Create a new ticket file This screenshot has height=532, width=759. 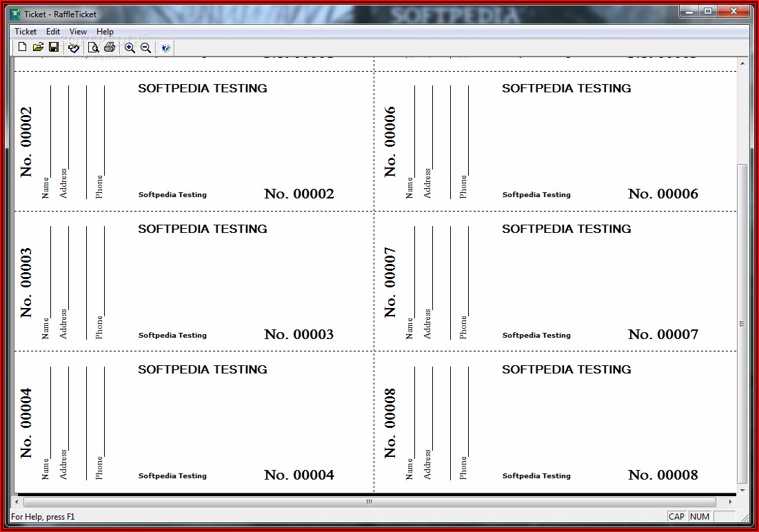[x=22, y=48]
